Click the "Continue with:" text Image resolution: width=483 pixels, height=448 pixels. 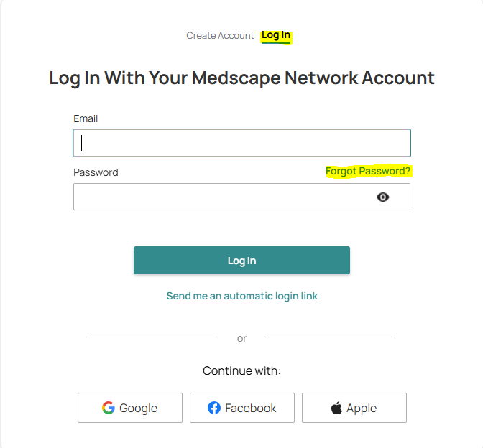[241, 371]
